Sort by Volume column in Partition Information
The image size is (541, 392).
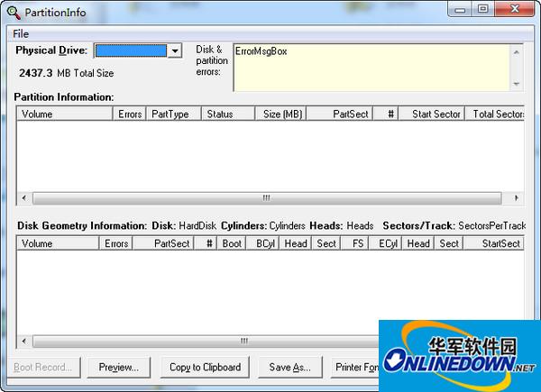63,114
